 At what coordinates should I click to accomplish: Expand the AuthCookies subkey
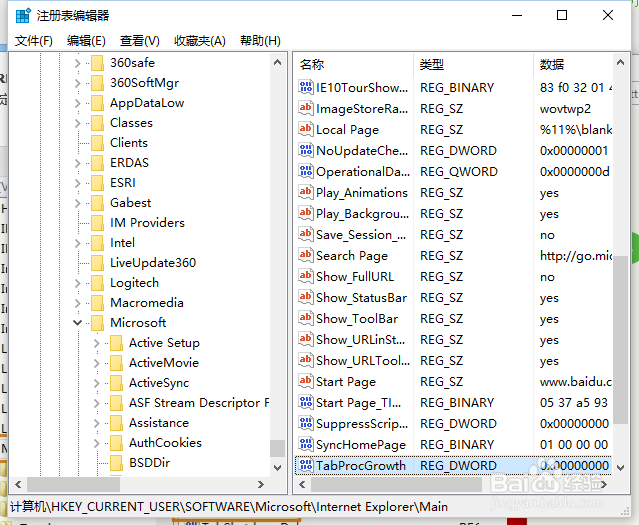tap(97, 443)
